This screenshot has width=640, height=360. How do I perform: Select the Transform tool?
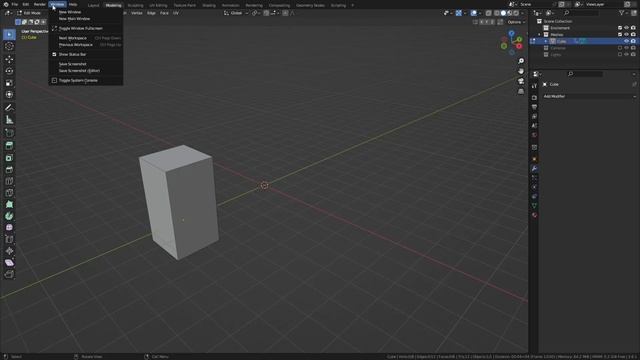(x=9, y=95)
